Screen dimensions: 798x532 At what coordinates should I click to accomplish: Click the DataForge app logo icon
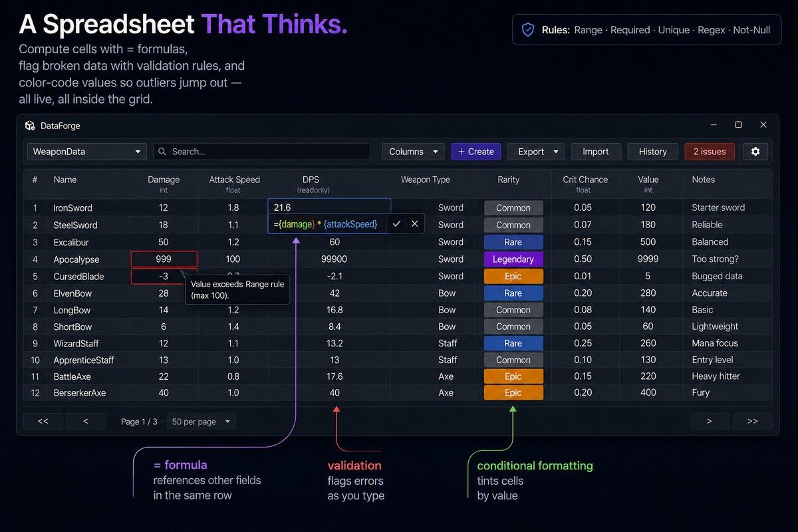coord(30,126)
